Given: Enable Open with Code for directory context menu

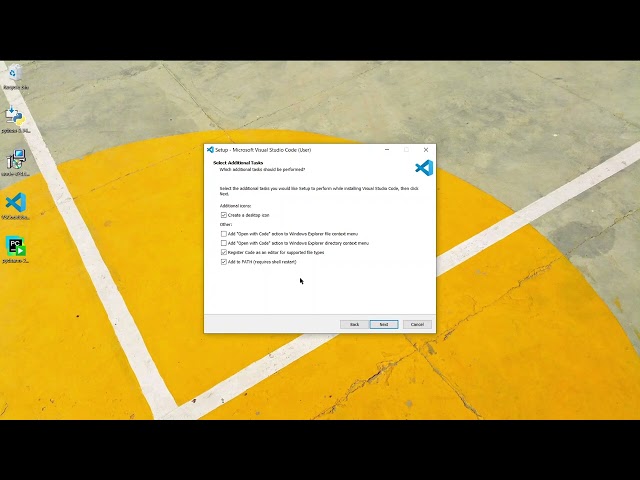Looking at the screenshot, I should [224, 243].
